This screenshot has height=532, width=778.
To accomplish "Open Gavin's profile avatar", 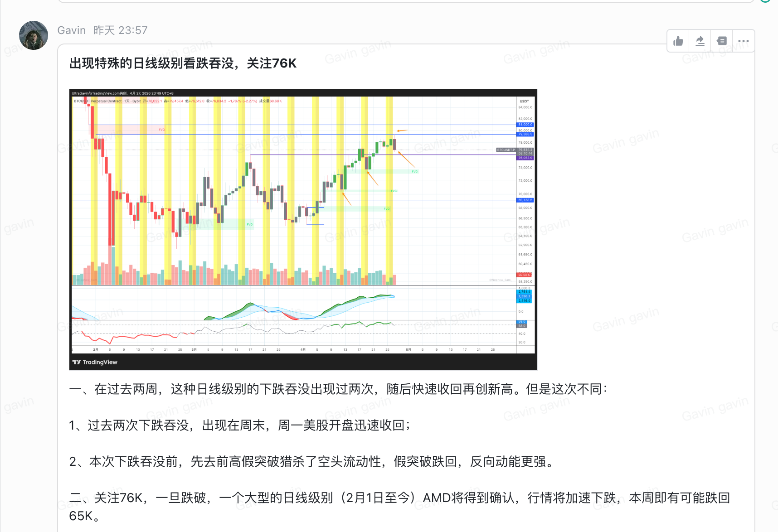I will point(34,35).
